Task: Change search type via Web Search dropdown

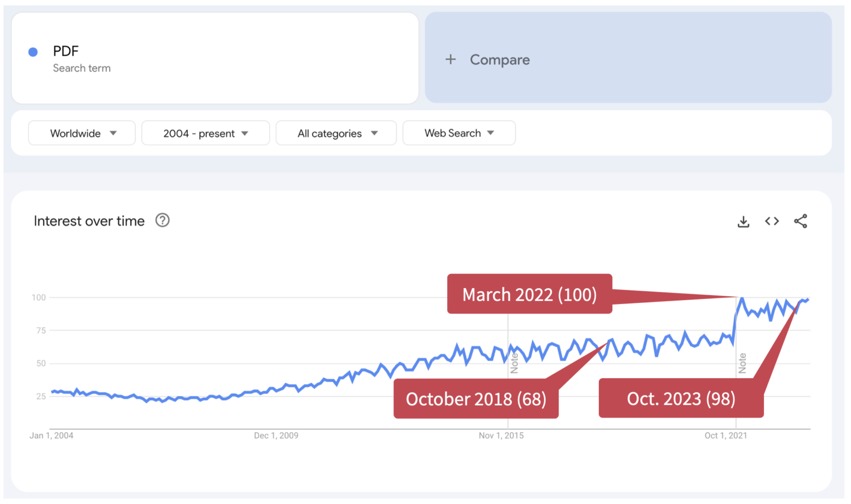Action: (459, 133)
